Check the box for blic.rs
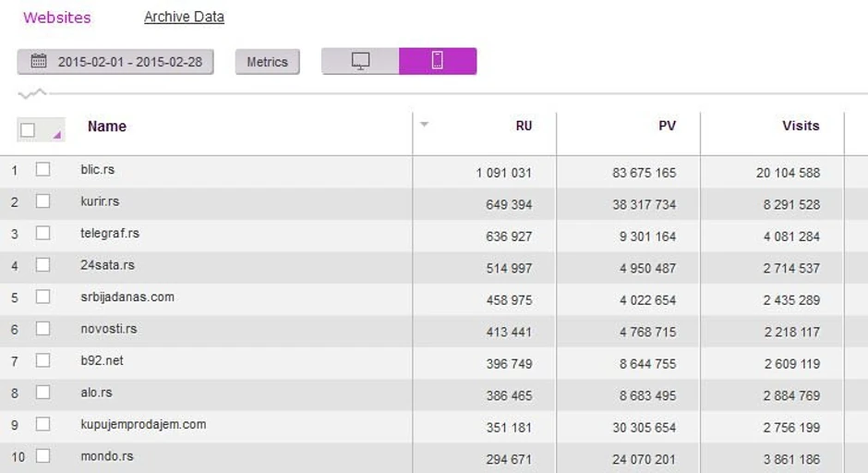Screen dimensions: 868x473 point(42,170)
